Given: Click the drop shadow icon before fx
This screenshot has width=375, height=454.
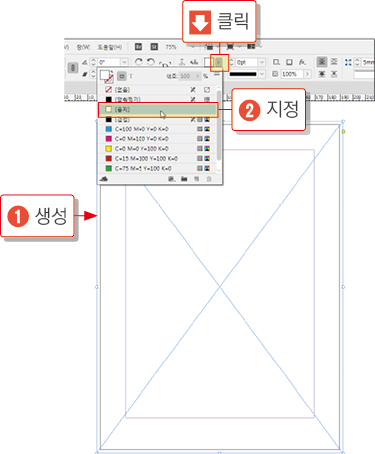Looking at the screenshot, I should coord(289,62).
